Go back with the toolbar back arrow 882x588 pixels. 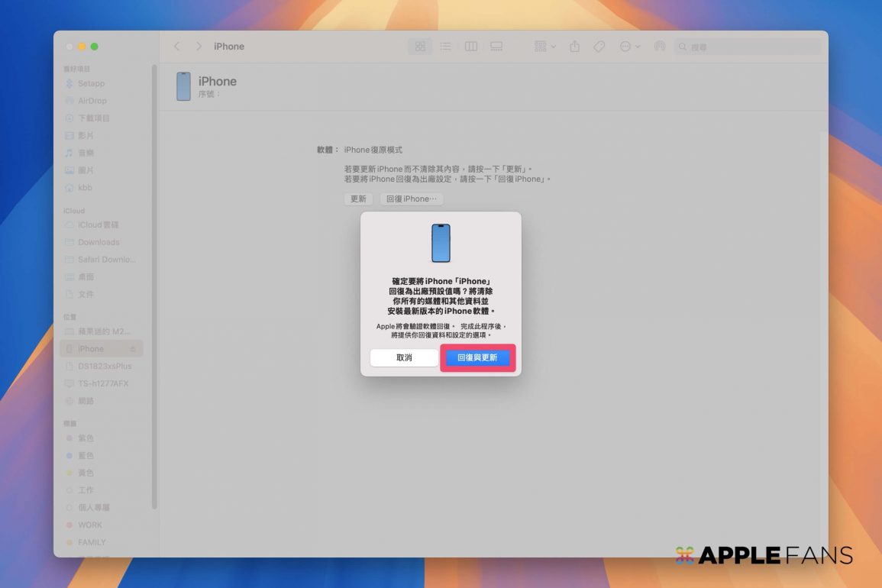click(177, 47)
